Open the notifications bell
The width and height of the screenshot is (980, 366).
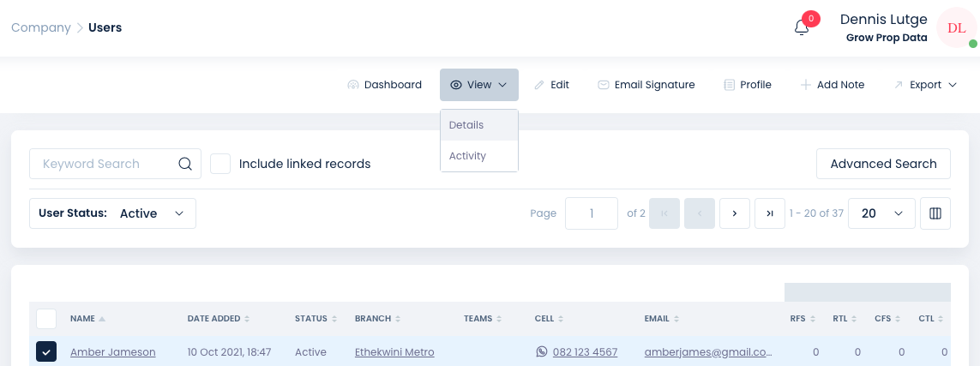click(802, 27)
